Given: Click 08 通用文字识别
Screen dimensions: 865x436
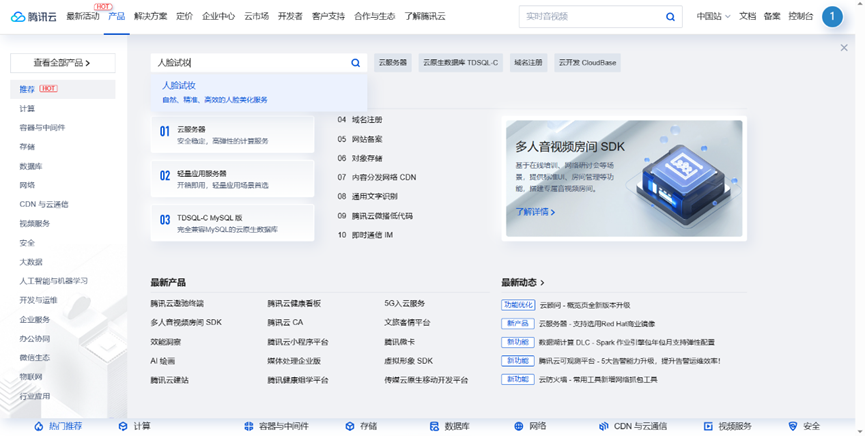Looking at the screenshot, I should tap(367, 196).
